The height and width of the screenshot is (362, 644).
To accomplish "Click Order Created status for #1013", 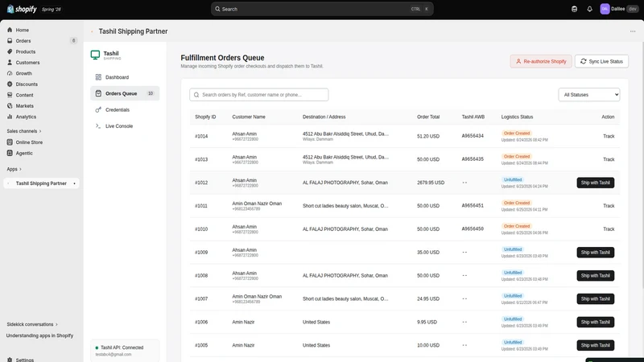I will tap(517, 156).
